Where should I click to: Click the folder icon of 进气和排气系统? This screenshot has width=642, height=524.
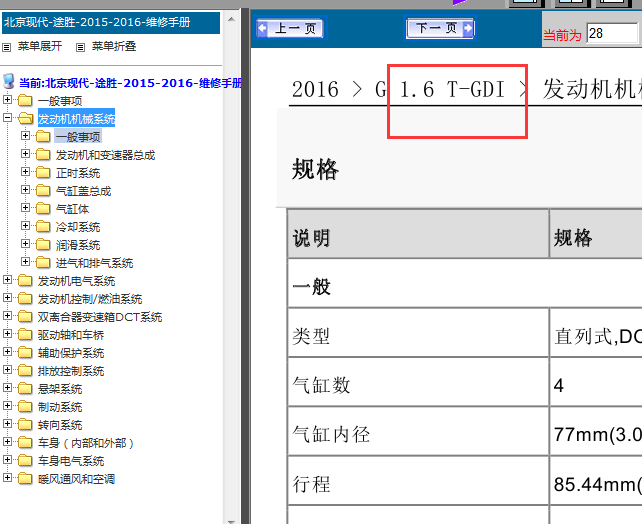43,262
